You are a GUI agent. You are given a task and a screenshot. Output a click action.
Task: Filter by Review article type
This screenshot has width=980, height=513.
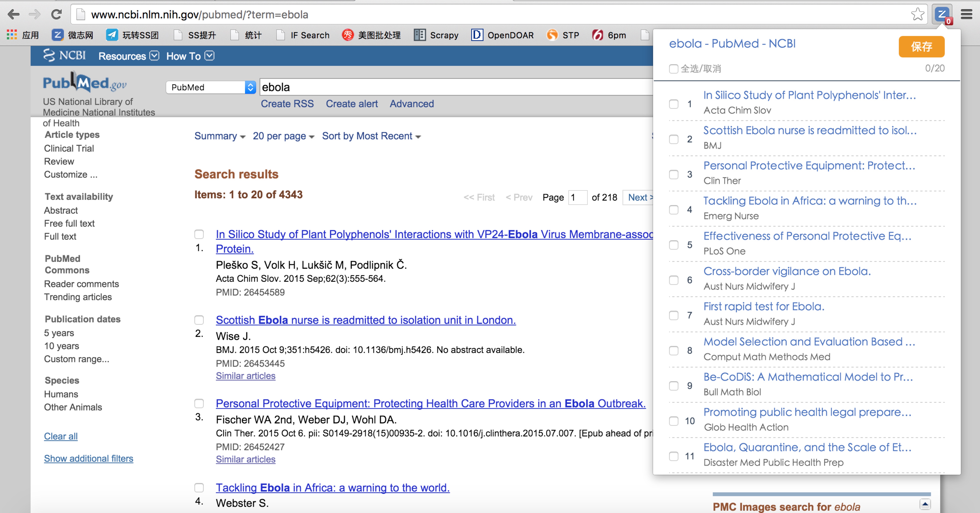coord(59,161)
